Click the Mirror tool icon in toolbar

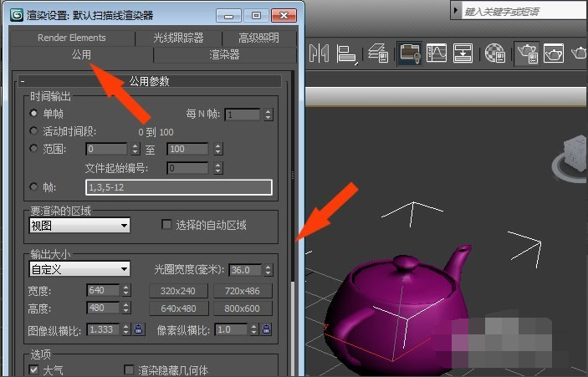(320, 53)
